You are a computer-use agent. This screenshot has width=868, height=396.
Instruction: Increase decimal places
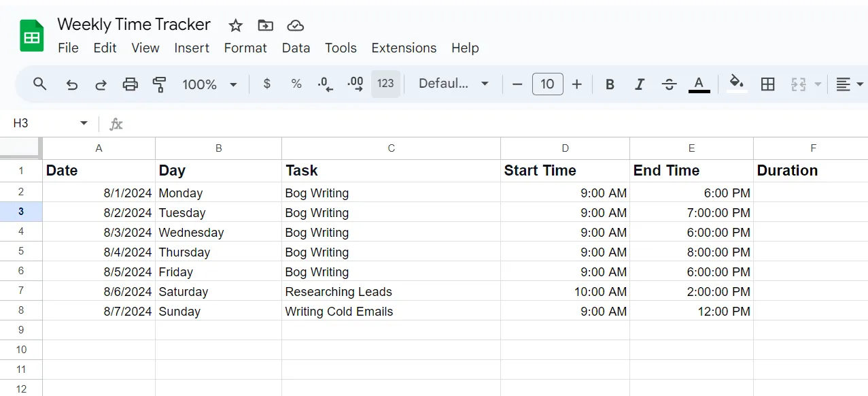pos(355,84)
